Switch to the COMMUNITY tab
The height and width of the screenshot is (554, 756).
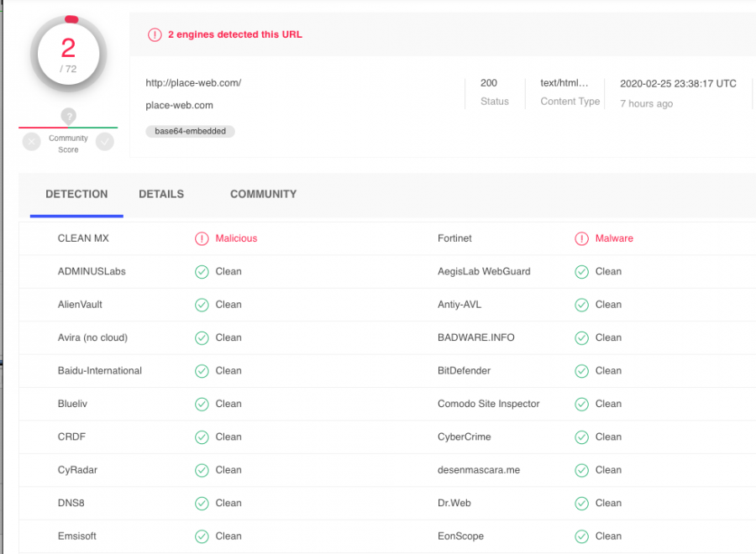263,194
